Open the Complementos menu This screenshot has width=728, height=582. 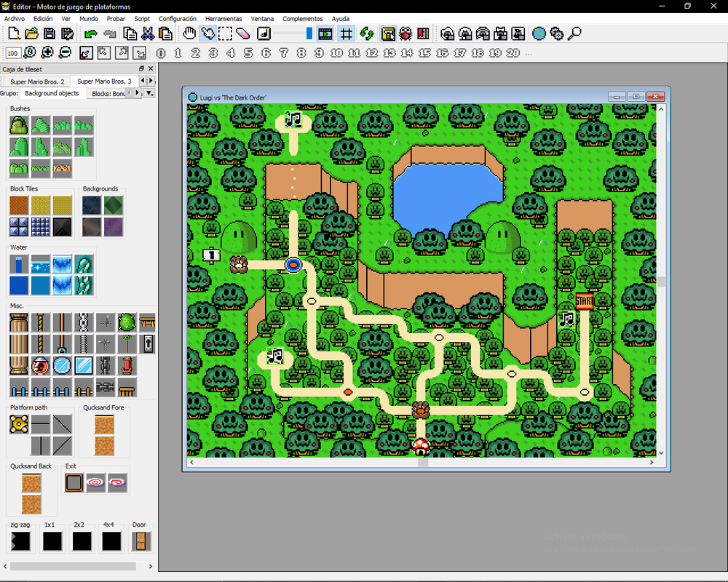point(303,19)
